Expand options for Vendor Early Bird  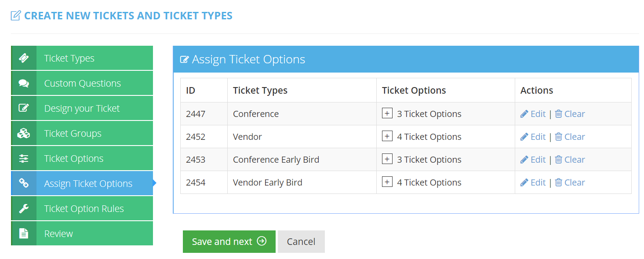click(387, 182)
